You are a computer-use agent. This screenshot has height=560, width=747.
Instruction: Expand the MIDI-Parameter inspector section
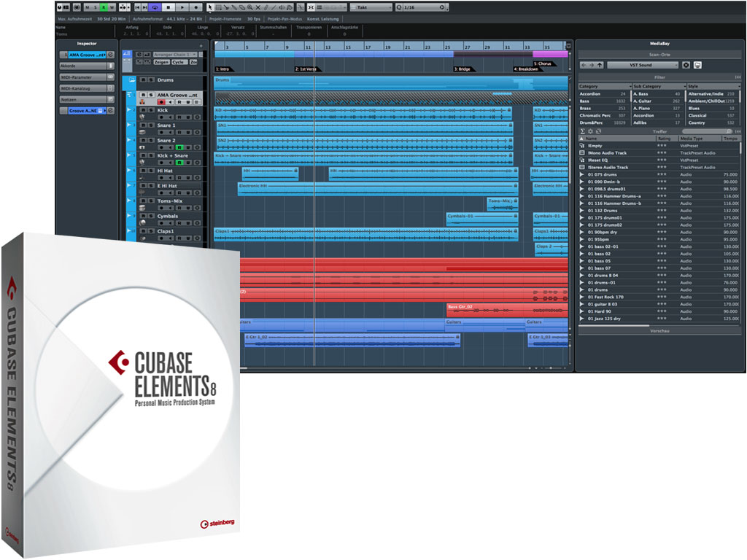(86, 77)
